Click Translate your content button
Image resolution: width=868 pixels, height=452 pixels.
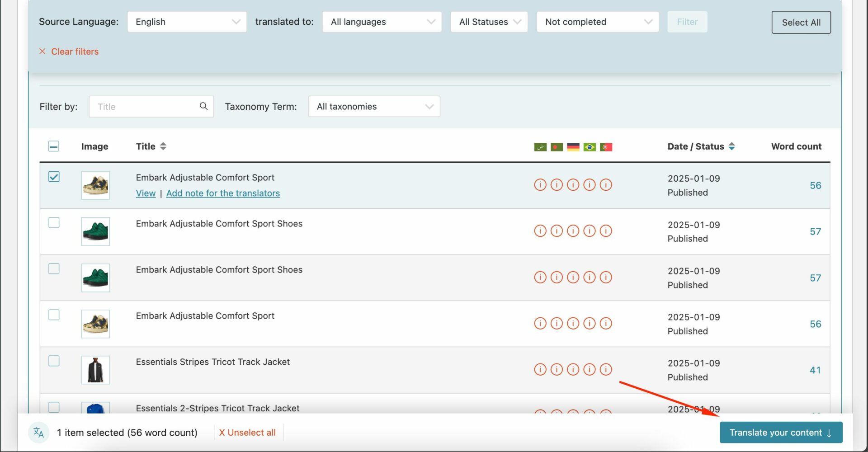[x=781, y=433]
